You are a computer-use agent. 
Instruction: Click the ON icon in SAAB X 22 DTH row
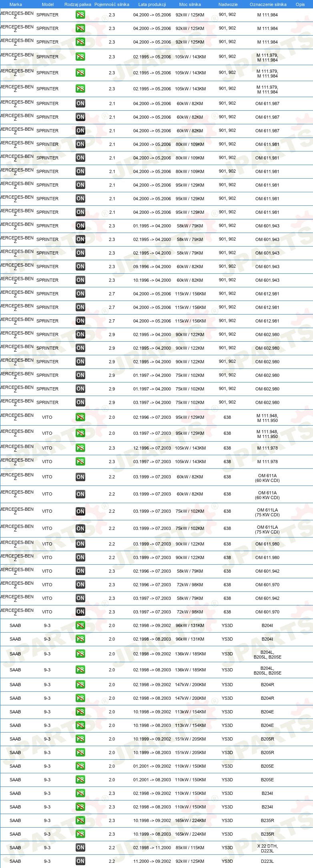(80, 848)
